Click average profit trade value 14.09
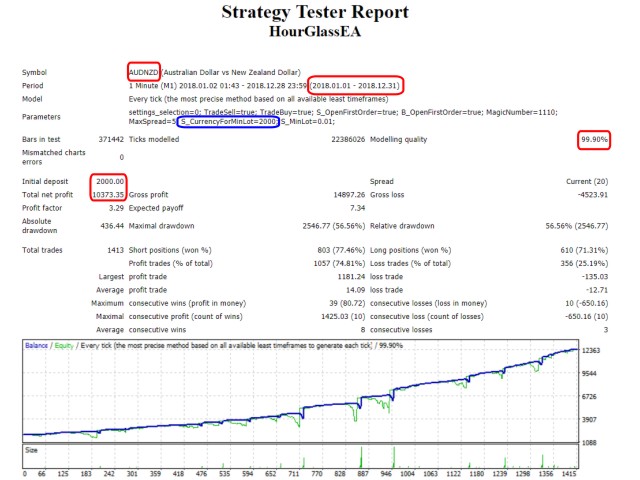 click(355, 290)
